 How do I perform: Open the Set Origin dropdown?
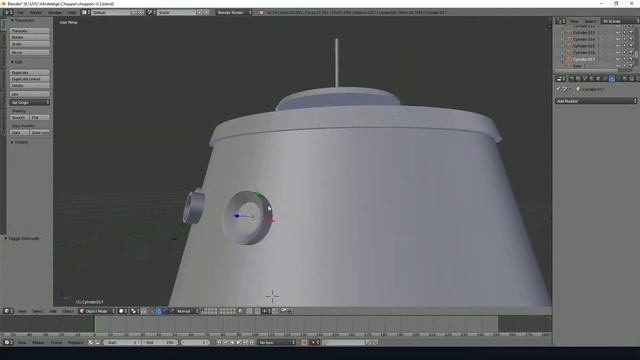tap(30, 102)
